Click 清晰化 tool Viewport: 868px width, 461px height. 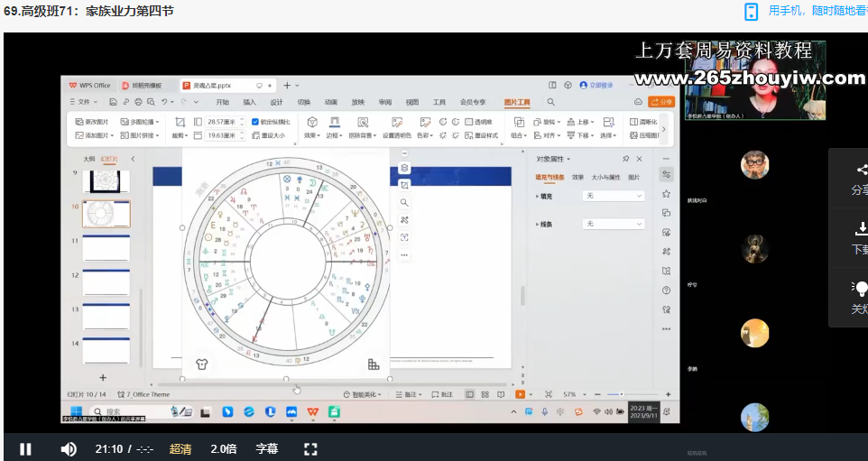(644, 122)
